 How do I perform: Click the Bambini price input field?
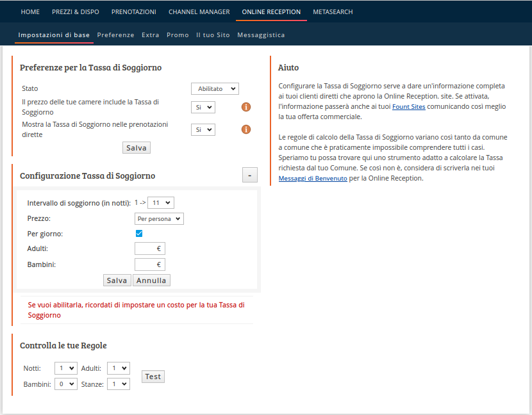(x=150, y=264)
